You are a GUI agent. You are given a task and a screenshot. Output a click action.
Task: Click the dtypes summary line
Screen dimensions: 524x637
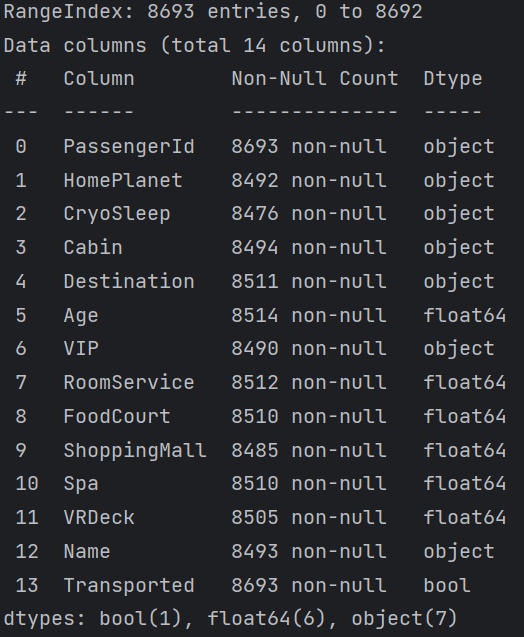point(230,619)
